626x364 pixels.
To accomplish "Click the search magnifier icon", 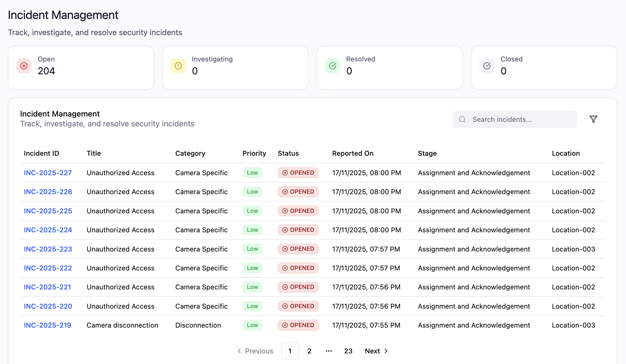I will pos(462,119).
